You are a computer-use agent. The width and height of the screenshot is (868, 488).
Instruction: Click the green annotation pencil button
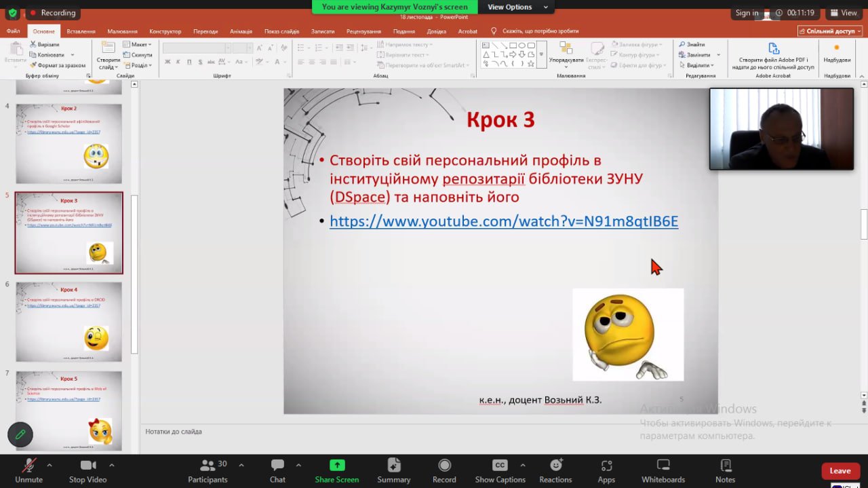click(x=20, y=435)
